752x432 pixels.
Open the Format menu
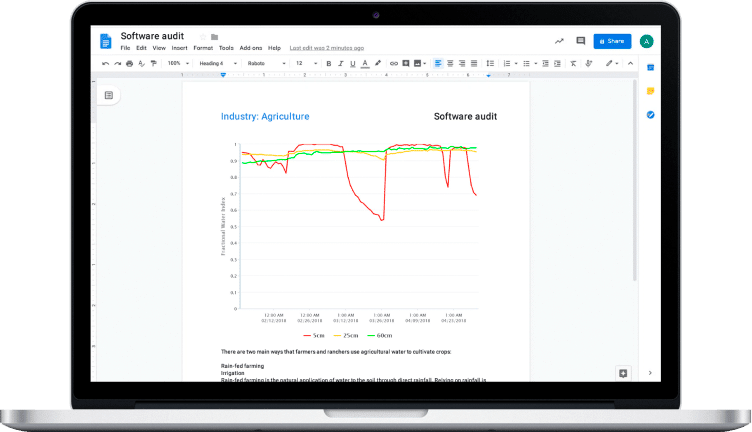(203, 48)
